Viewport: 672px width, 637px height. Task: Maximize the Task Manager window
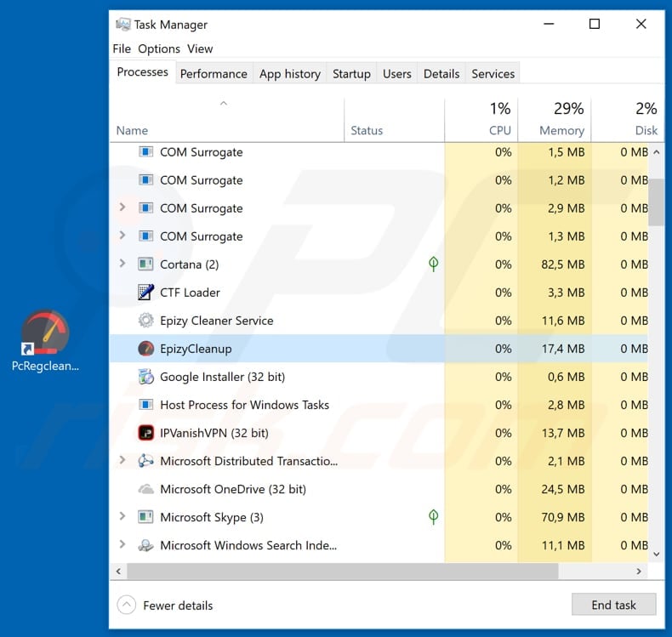(595, 24)
